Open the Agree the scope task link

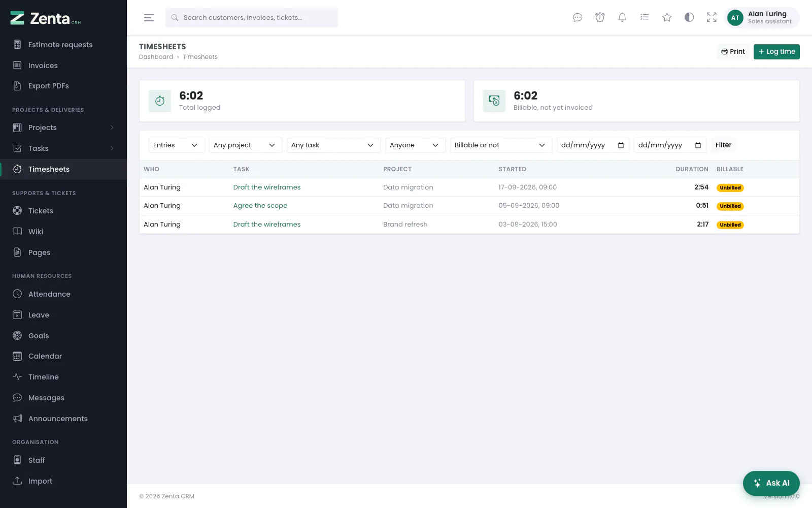click(260, 206)
